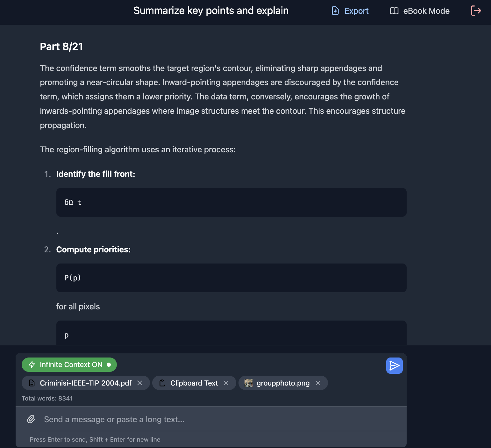
Task: Click the P(p) code block
Action: pyautogui.click(x=231, y=278)
